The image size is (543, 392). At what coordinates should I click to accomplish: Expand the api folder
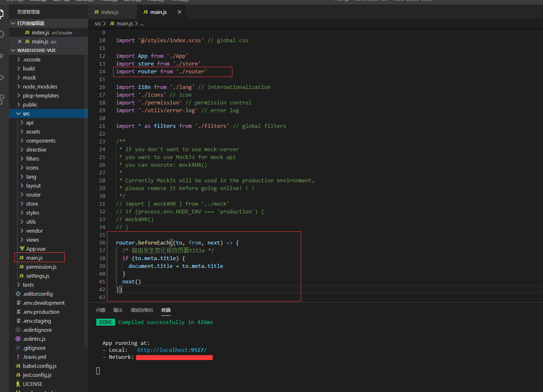tap(22, 122)
